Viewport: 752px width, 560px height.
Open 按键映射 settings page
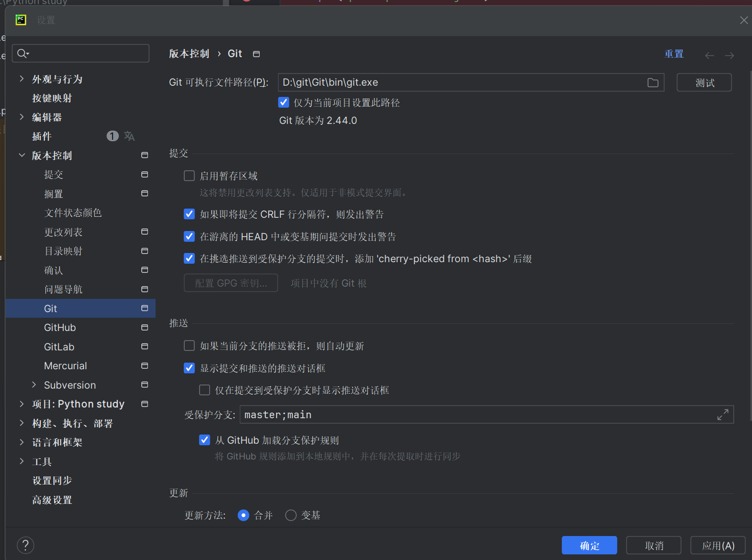[52, 98]
